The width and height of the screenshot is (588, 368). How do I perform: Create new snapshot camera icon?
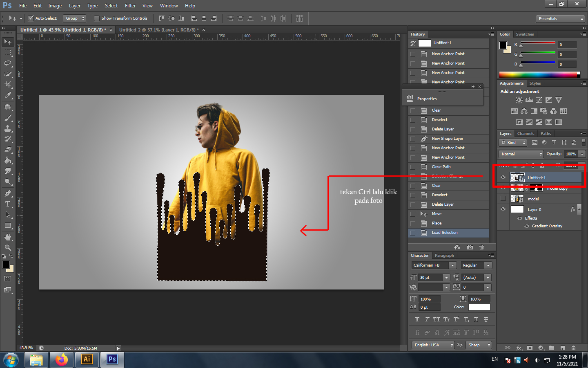[x=470, y=247]
